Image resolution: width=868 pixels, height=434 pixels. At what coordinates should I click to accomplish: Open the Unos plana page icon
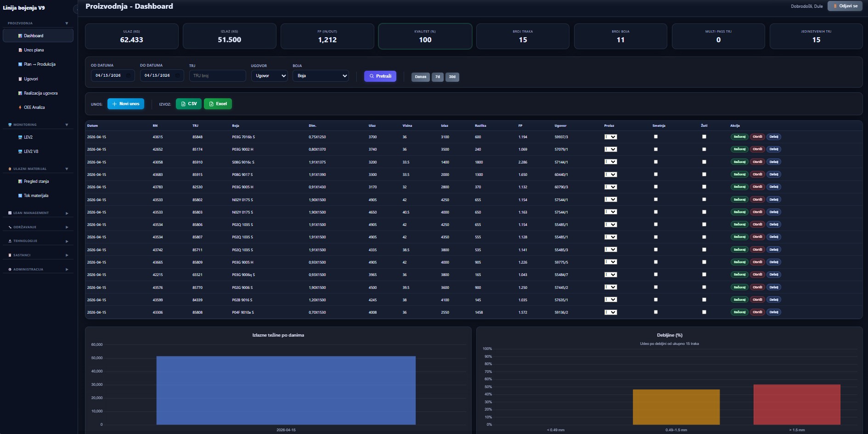20,50
